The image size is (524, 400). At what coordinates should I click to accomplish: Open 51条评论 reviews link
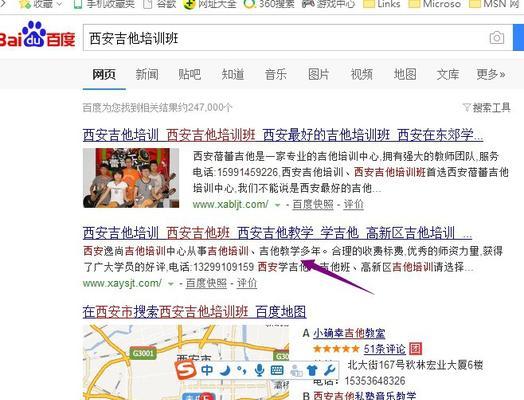pyautogui.click(x=384, y=349)
